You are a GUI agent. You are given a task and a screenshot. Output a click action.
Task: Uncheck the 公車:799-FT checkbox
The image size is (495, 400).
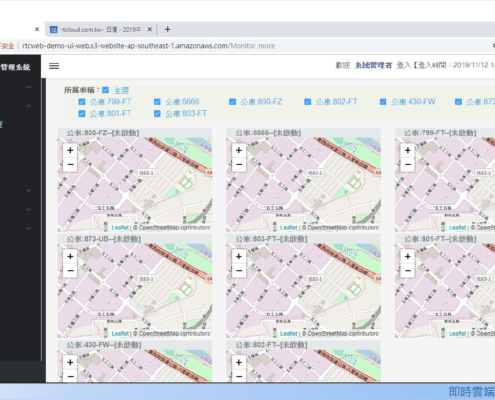(82, 102)
